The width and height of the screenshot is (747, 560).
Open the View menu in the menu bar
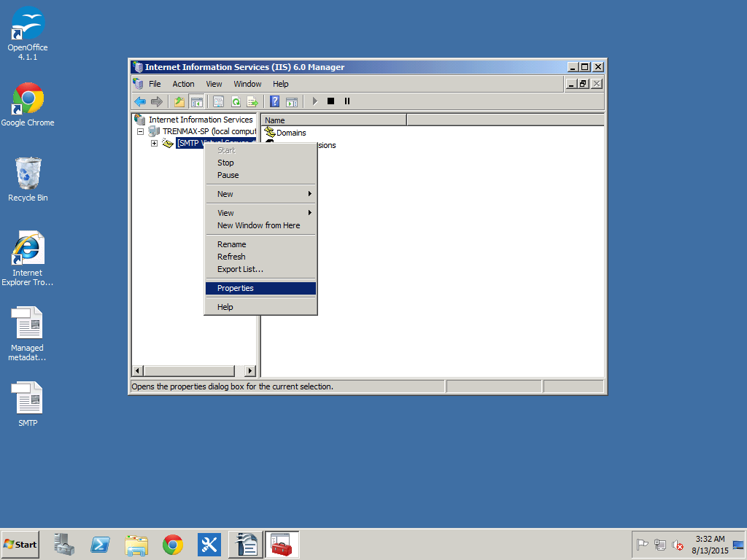click(x=214, y=84)
